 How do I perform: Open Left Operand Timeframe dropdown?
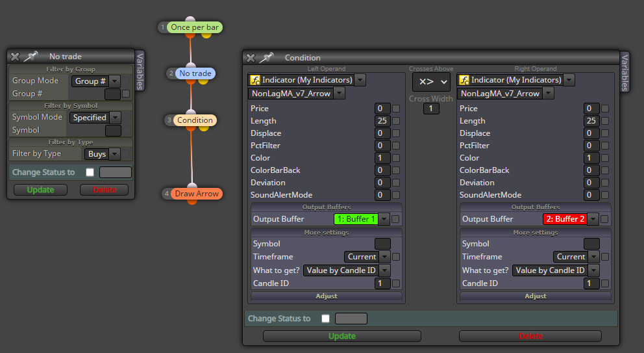[x=384, y=257]
